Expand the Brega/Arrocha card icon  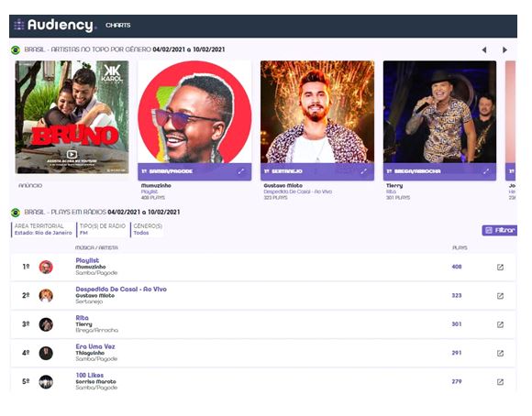pos(486,171)
